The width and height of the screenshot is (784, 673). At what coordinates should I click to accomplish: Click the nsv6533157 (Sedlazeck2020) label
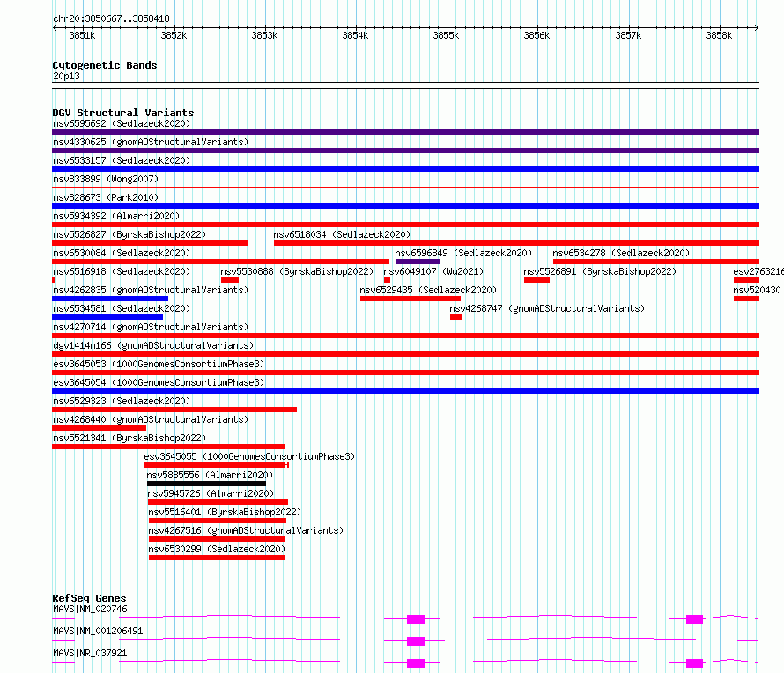(x=122, y=160)
